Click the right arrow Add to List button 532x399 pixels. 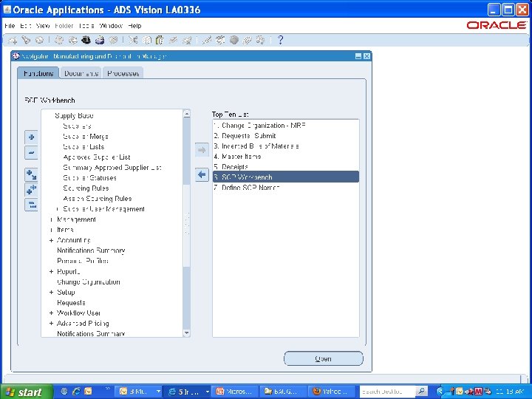[202, 150]
